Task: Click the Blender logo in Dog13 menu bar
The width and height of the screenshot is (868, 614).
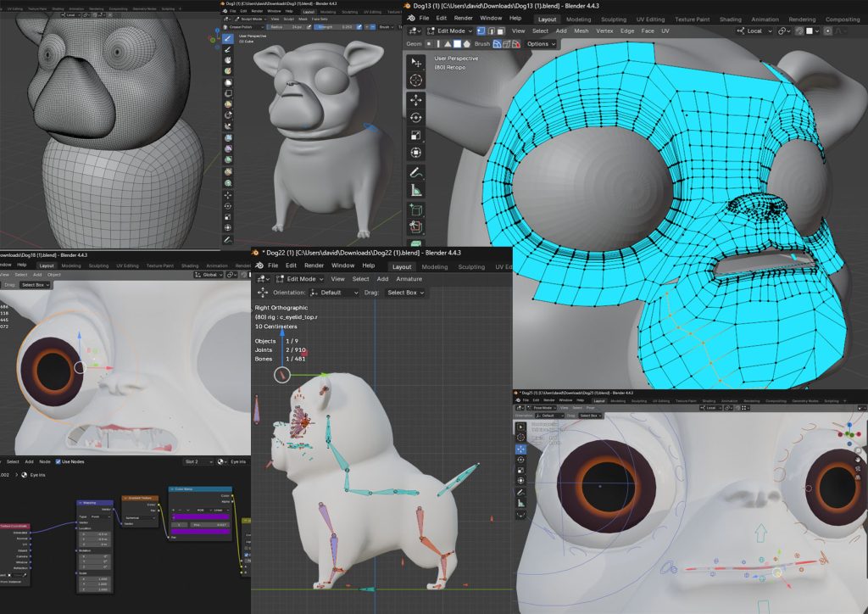Action: 411,19
